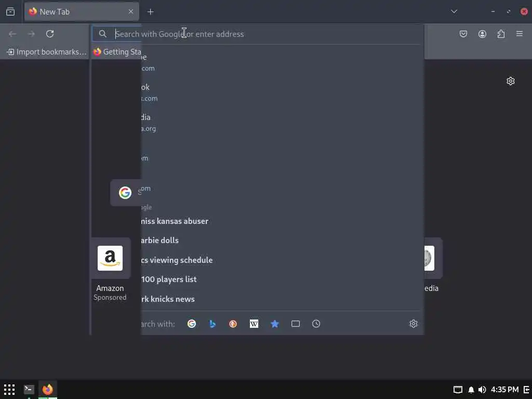532x399 pixels.
Task: Select the suggestion ending in "kansas abuser"
Action: (282, 221)
